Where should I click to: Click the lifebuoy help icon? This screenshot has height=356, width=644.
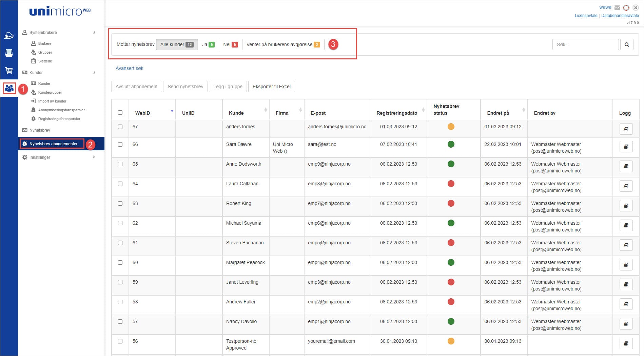pyautogui.click(x=626, y=7)
